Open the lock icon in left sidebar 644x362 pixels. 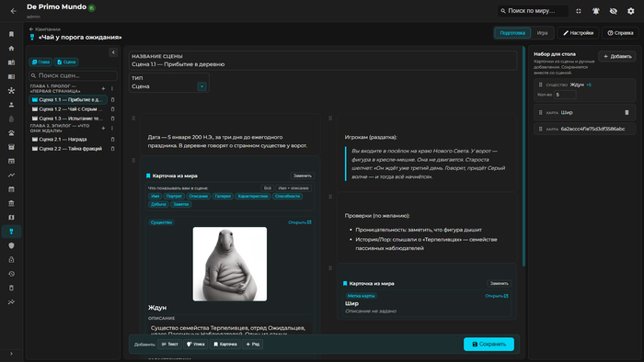11,259
